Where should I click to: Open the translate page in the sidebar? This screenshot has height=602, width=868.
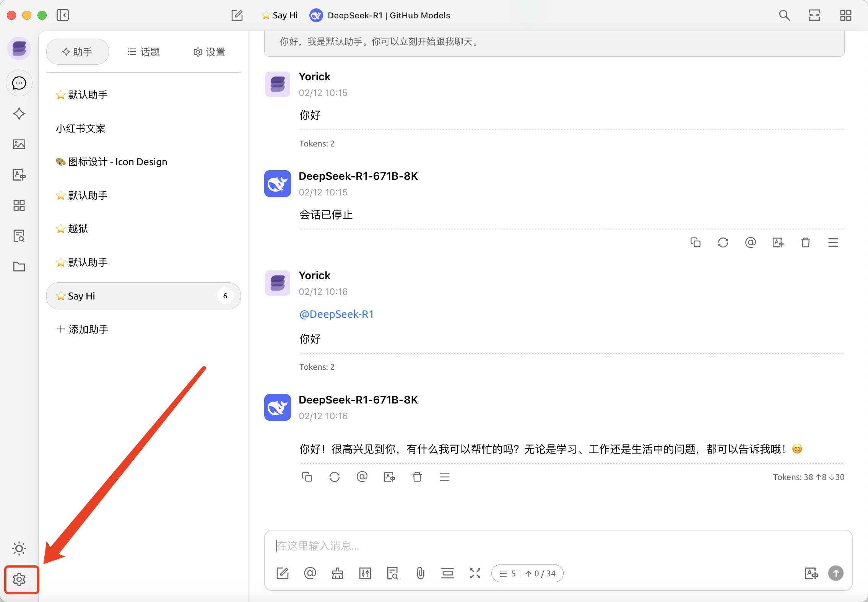(19, 175)
